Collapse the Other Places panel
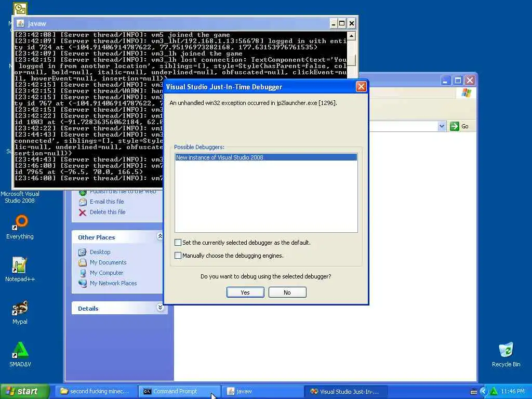This screenshot has height=399, width=532. [160, 236]
